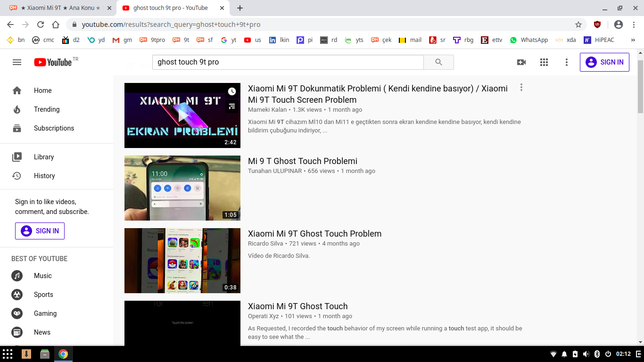Click the Chrome icon in the taskbar
Image resolution: width=644 pixels, height=362 pixels.
click(x=63, y=354)
